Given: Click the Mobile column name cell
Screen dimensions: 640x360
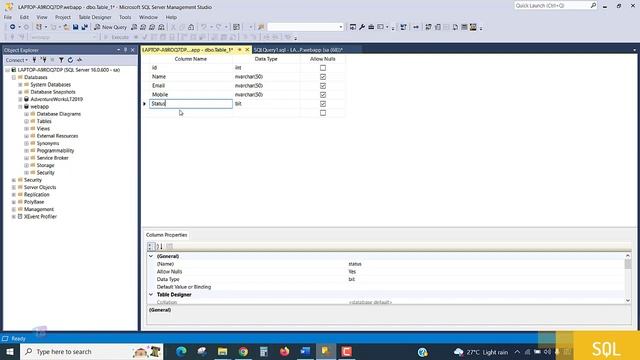Looking at the screenshot, I should tap(191, 95).
